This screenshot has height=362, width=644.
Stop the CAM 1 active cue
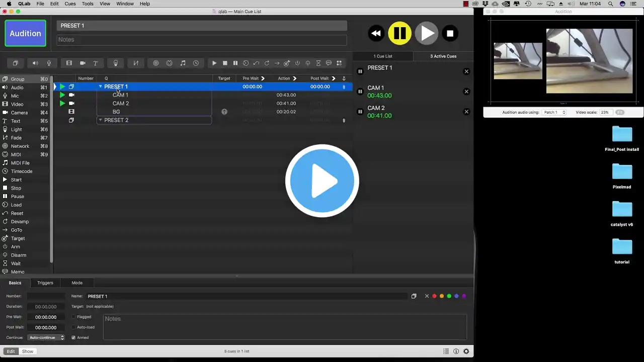click(x=466, y=92)
